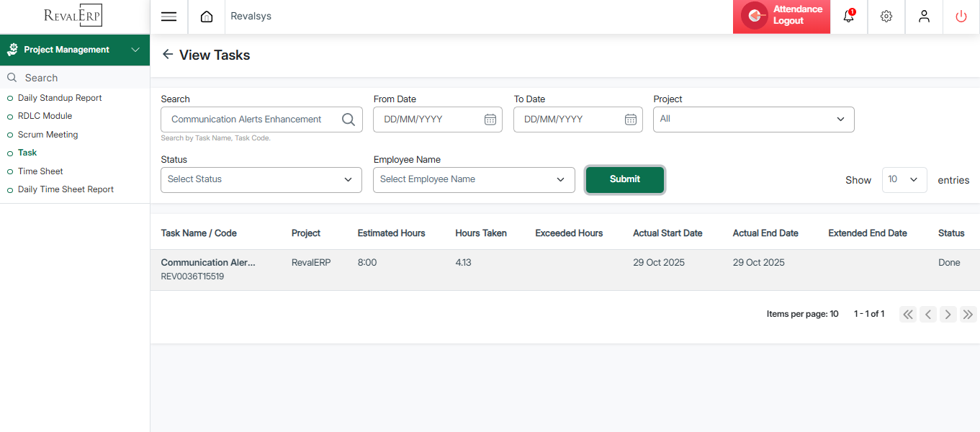Open Time Sheet in sidebar
980x432 pixels.
(40, 171)
